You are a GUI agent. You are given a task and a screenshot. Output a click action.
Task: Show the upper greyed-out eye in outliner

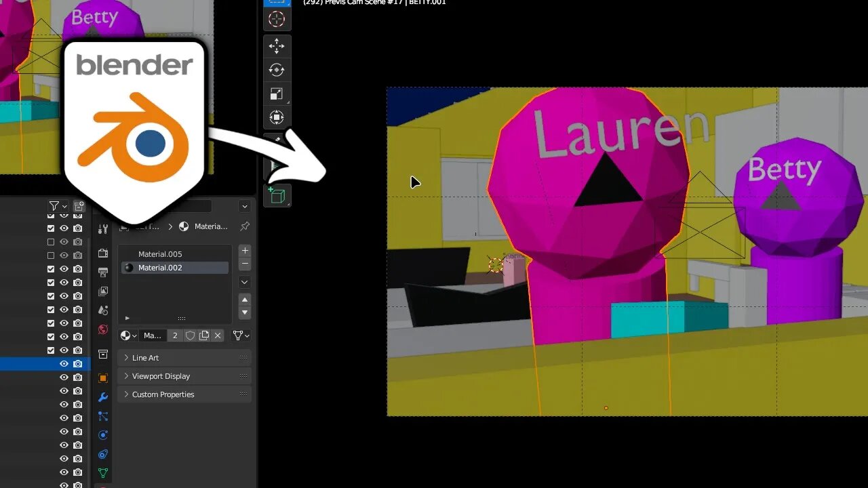tap(64, 242)
